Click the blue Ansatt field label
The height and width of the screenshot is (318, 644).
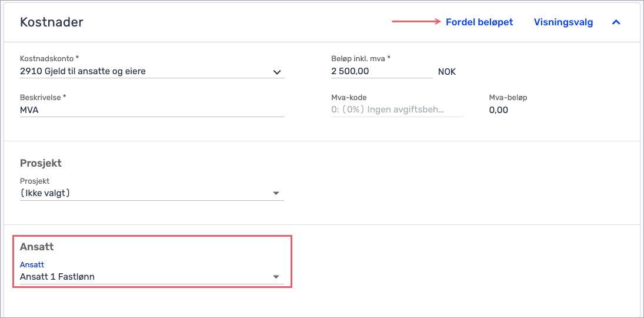32,264
